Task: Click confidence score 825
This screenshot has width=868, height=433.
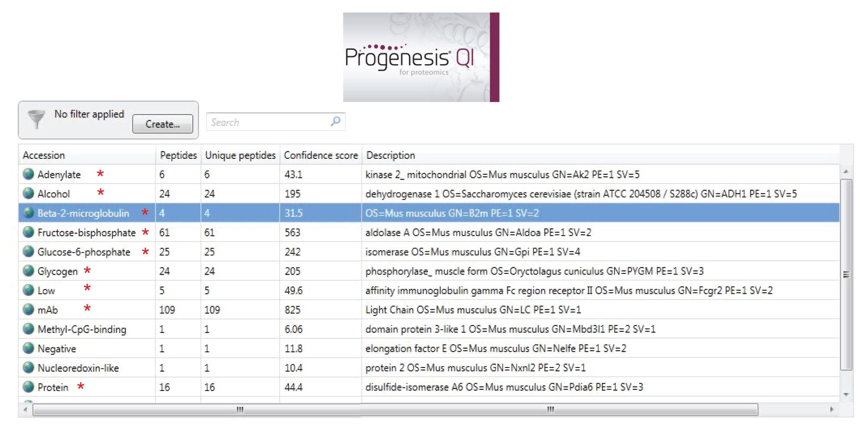Action: point(293,310)
